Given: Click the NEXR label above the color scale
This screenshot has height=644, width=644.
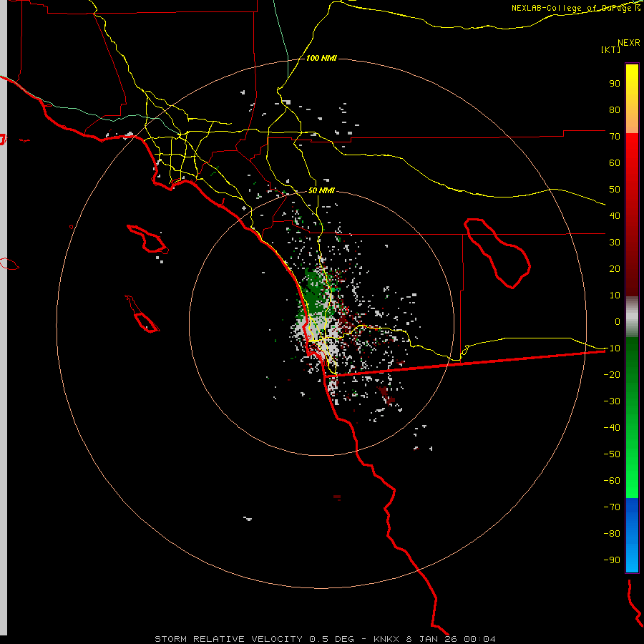Looking at the screenshot, I should [629, 43].
